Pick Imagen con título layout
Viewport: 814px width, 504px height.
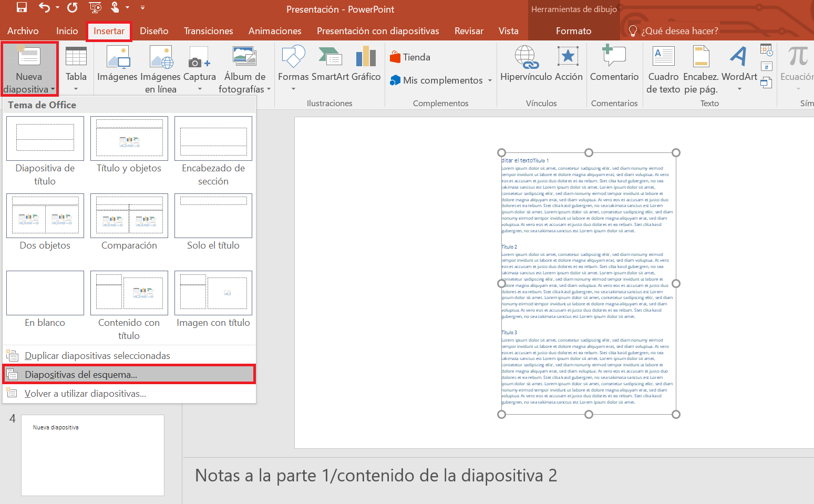click(213, 300)
